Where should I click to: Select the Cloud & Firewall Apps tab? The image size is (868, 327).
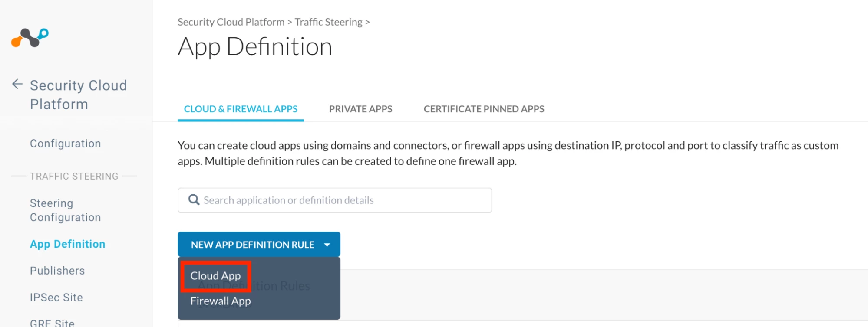pyautogui.click(x=241, y=109)
